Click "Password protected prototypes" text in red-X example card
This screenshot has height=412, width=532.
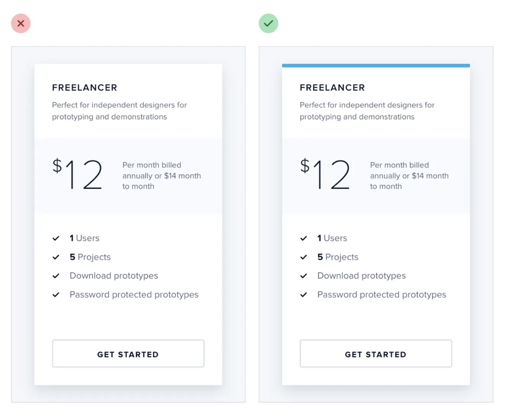134,295
